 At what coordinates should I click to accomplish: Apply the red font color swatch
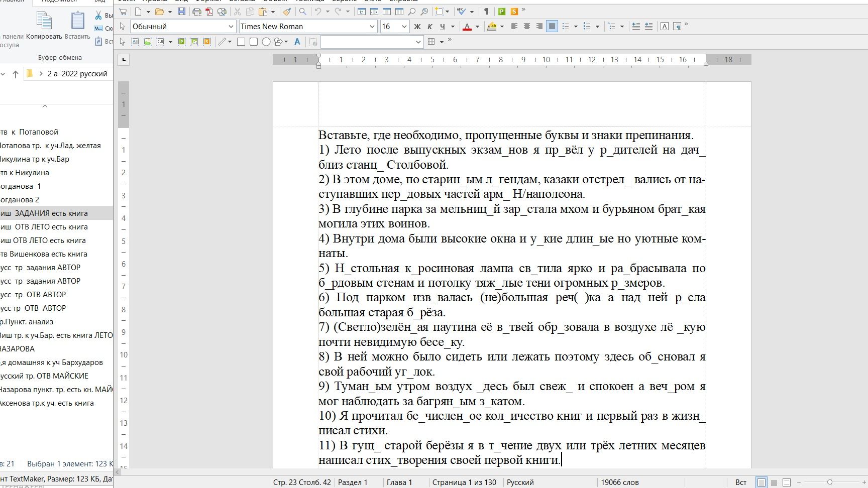(x=467, y=27)
